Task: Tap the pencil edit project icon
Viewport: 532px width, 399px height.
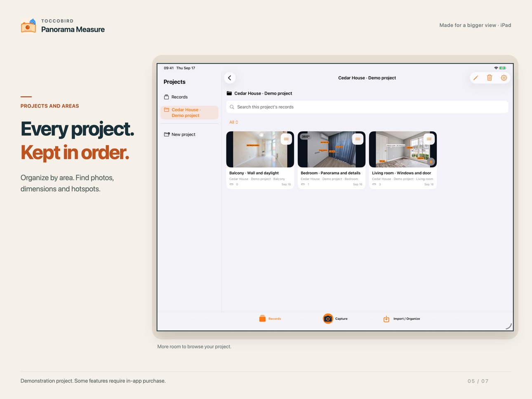Action: [476, 78]
